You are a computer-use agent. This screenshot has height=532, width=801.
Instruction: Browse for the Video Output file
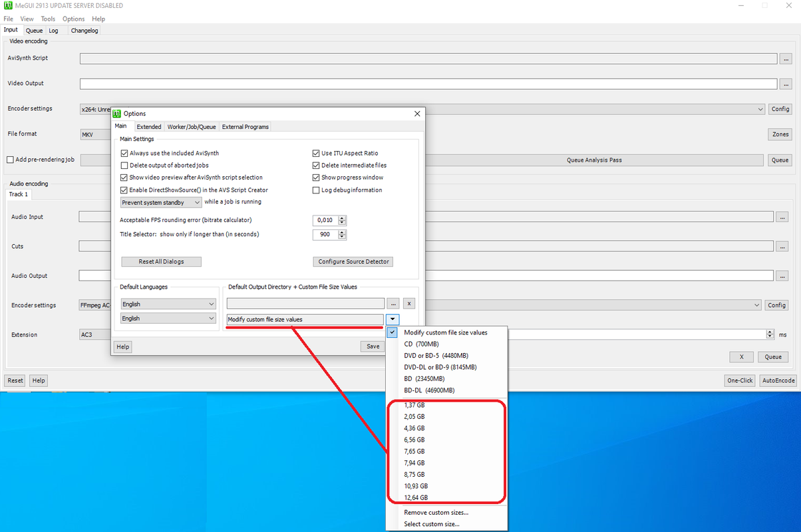click(x=786, y=84)
